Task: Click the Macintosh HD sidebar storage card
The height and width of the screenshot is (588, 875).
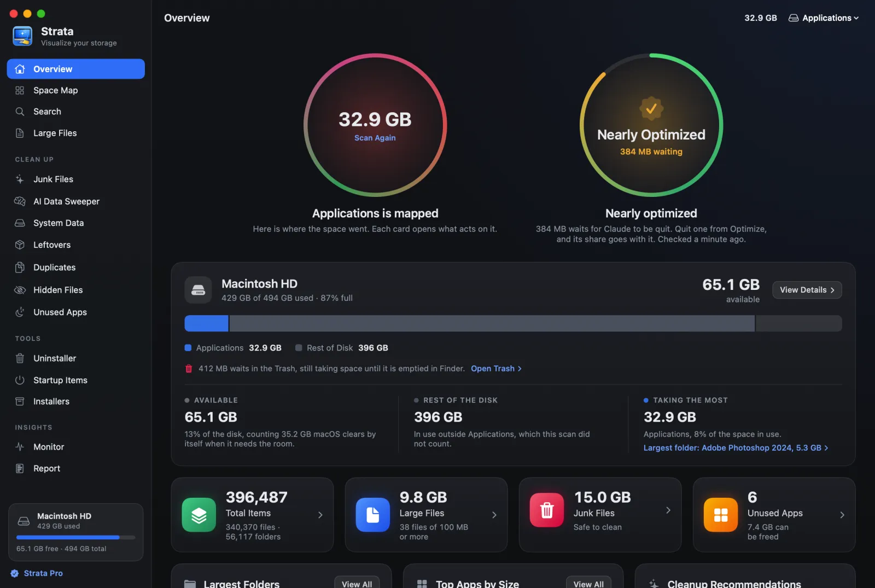Action: coord(76,532)
